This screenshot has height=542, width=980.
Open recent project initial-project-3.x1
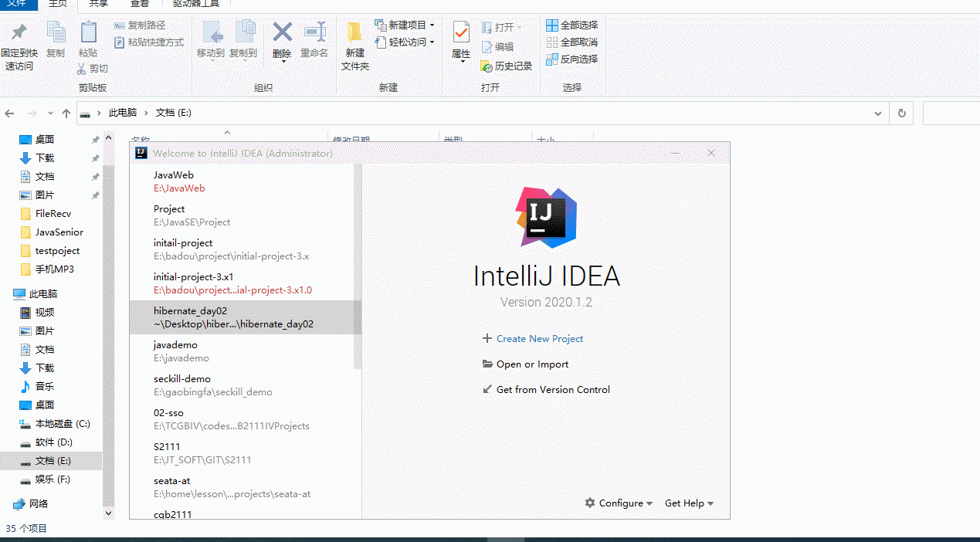pos(242,283)
